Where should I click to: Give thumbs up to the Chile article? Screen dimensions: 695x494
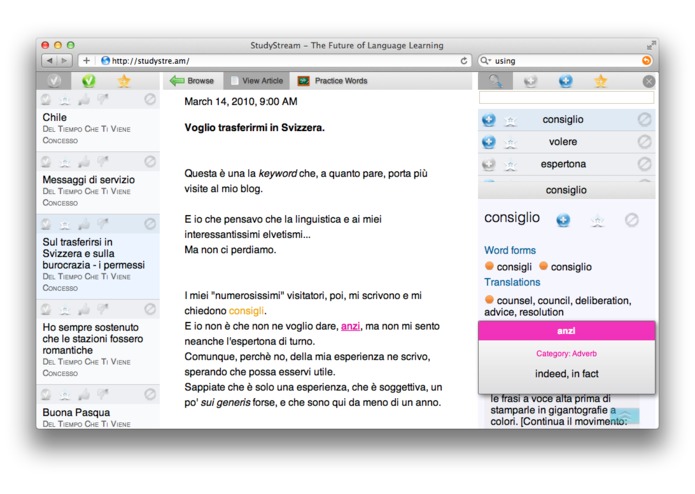click(84, 100)
